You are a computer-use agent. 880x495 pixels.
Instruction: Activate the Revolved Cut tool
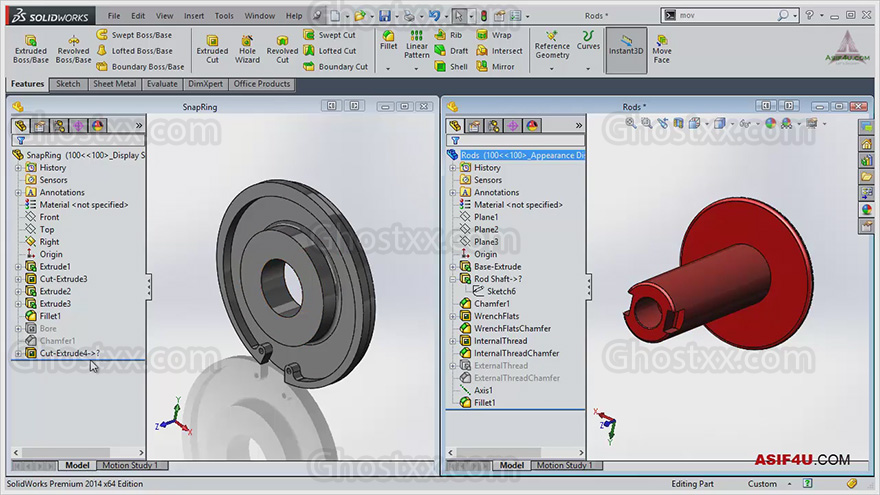282,49
